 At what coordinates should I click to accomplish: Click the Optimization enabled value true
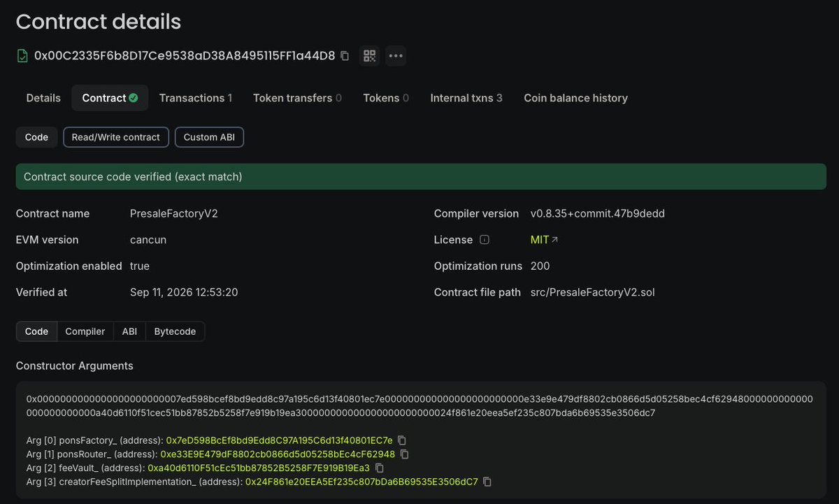coord(140,266)
